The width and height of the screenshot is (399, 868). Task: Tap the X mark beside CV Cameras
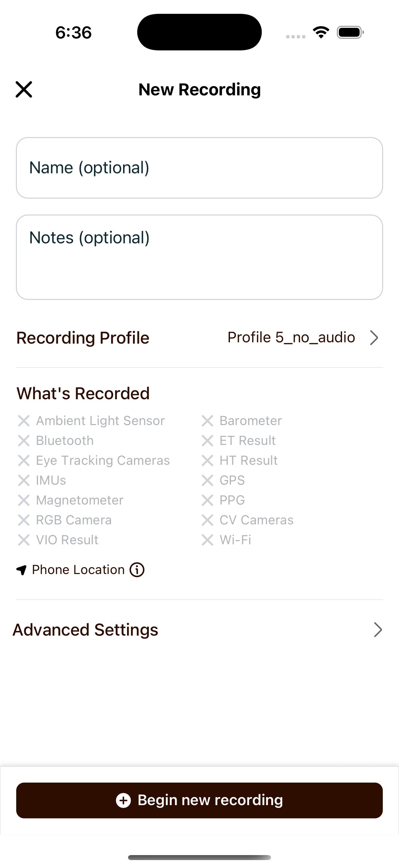(x=207, y=520)
